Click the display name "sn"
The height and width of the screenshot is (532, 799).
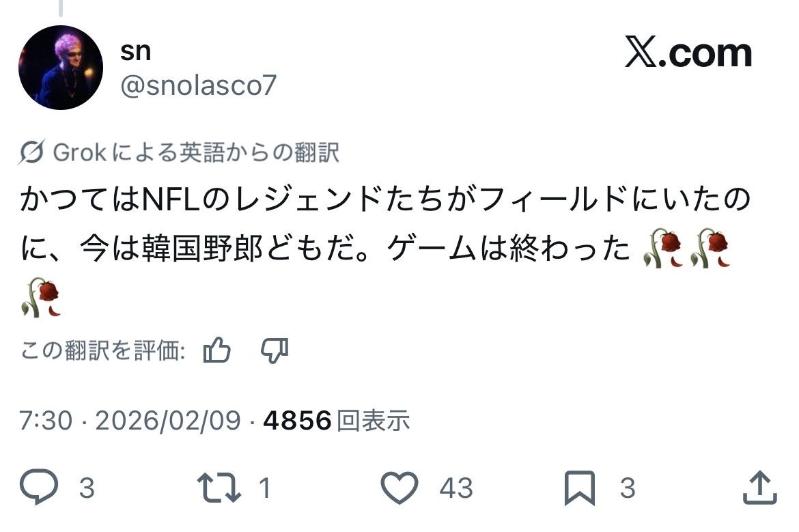point(135,51)
